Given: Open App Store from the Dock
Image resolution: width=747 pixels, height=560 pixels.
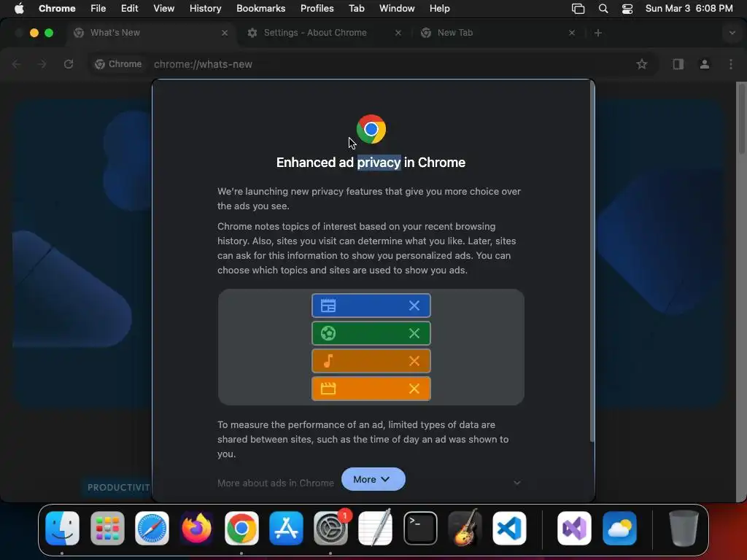Looking at the screenshot, I should (286, 528).
